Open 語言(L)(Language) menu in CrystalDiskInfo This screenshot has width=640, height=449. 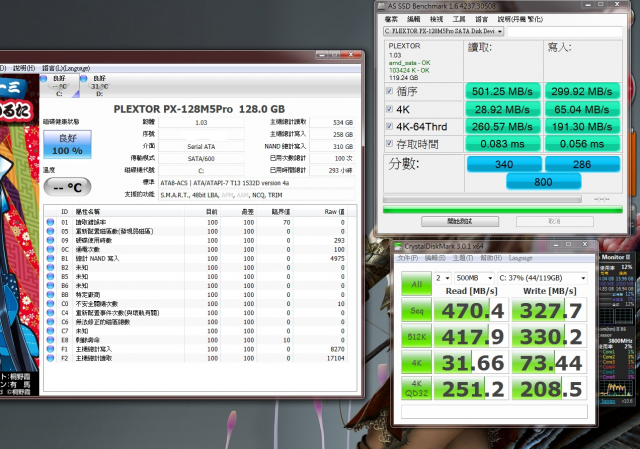(x=66, y=68)
